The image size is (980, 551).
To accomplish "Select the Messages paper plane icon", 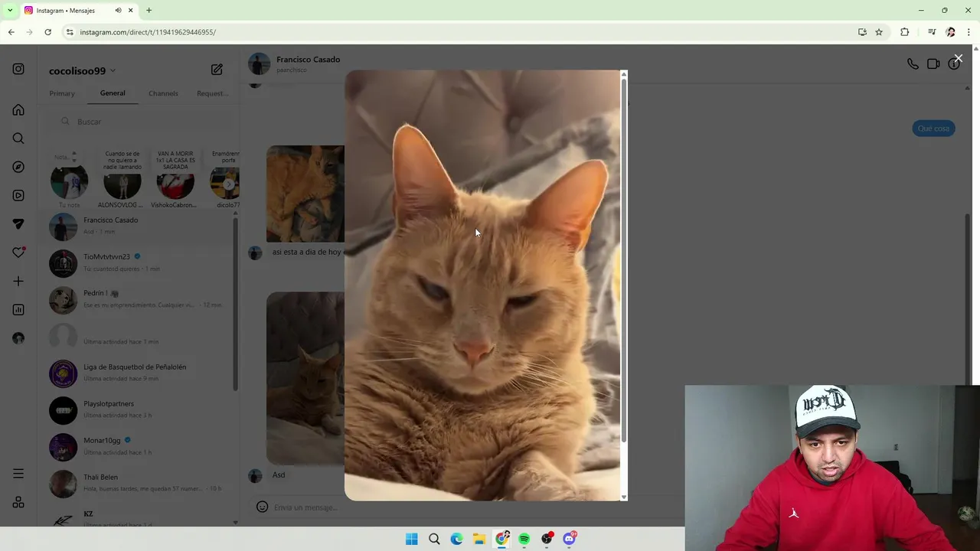I will pos(18,224).
